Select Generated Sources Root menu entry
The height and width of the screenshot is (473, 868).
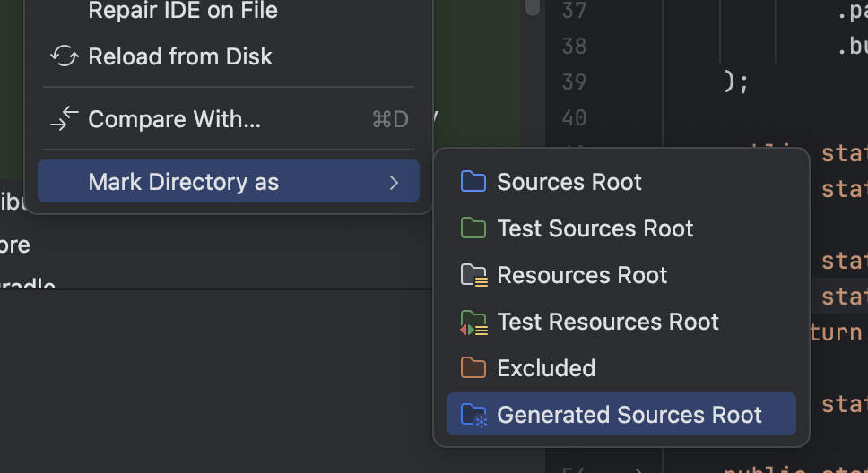621,415
